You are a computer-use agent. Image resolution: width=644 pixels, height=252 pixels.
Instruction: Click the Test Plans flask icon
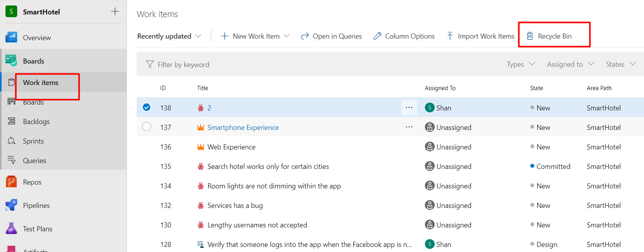(x=11, y=228)
